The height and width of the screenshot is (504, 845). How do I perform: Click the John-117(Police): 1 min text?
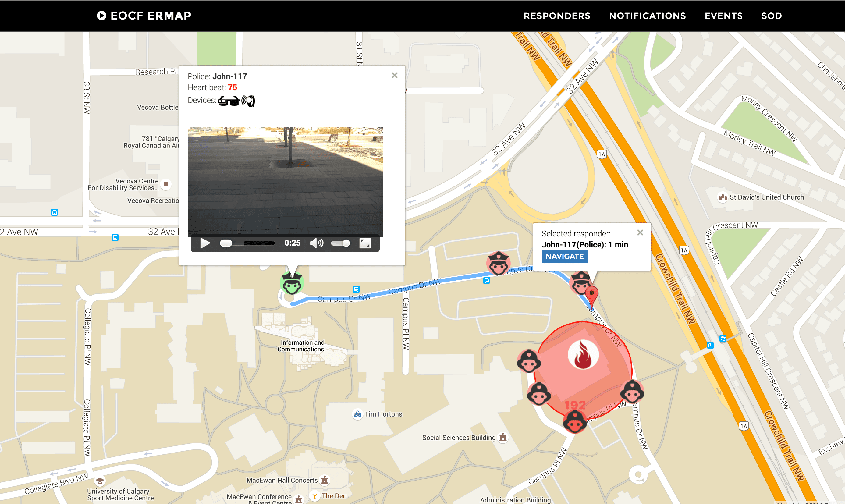coord(585,245)
